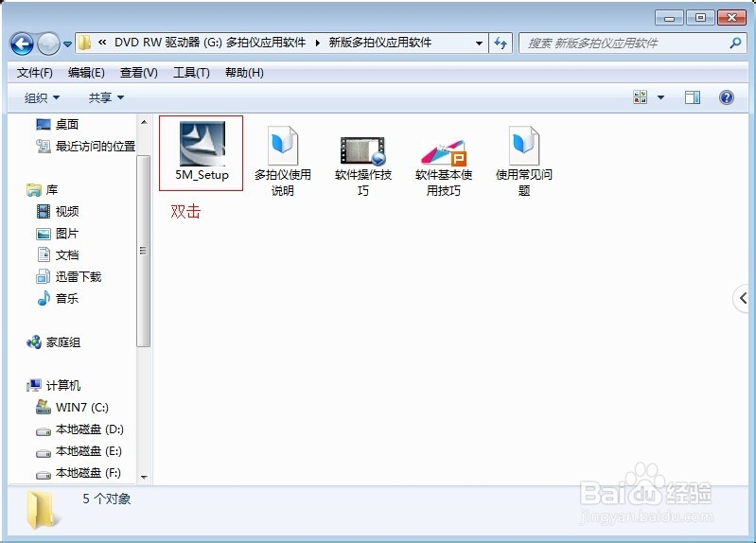Open the 音乐 library
This screenshot has width=756, height=543.
(58, 299)
